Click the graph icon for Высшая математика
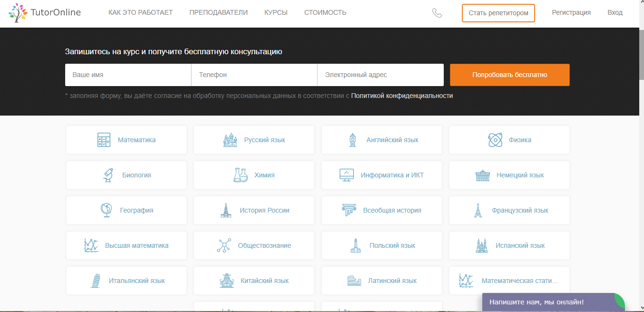Image resolution: width=644 pixels, height=312 pixels. (91, 245)
